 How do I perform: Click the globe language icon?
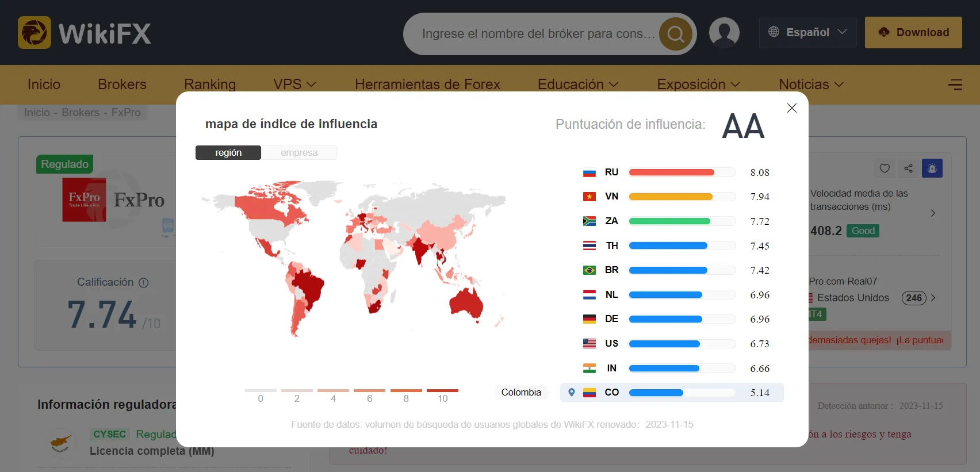coord(774,32)
